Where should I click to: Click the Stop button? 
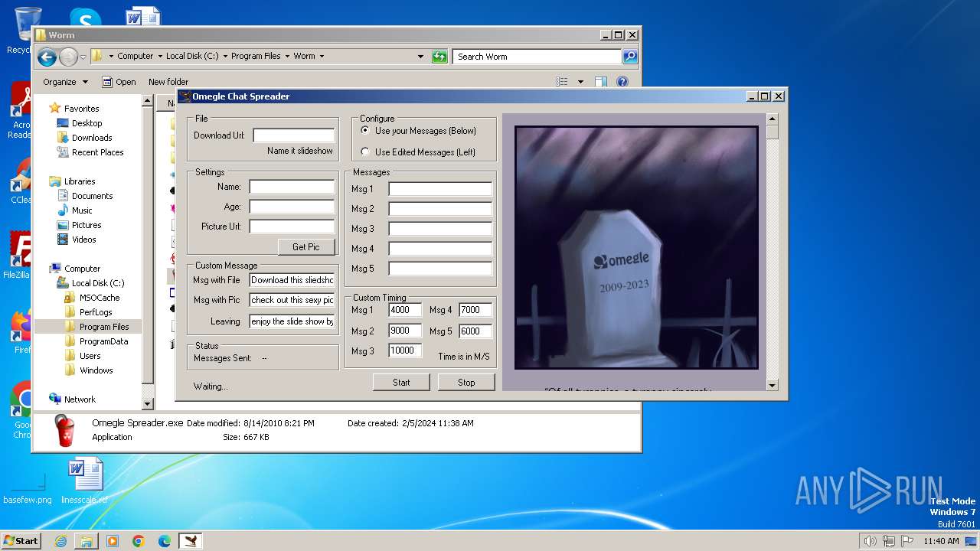(466, 382)
